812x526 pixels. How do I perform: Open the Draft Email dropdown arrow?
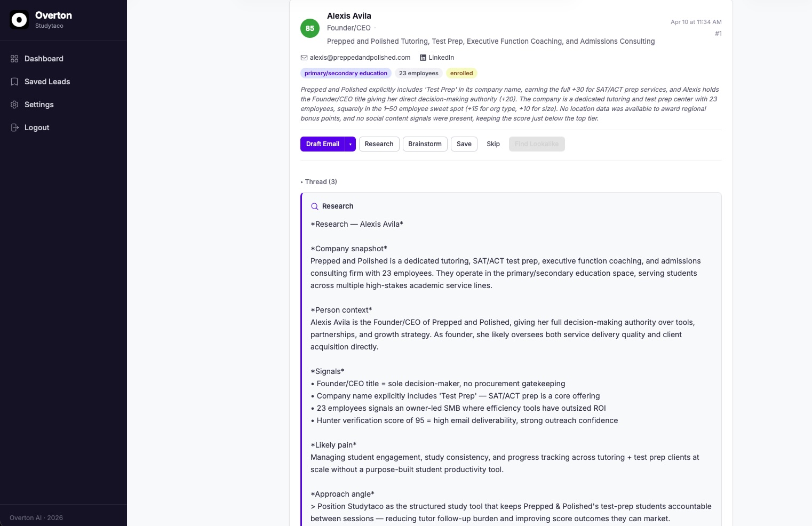click(351, 144)
